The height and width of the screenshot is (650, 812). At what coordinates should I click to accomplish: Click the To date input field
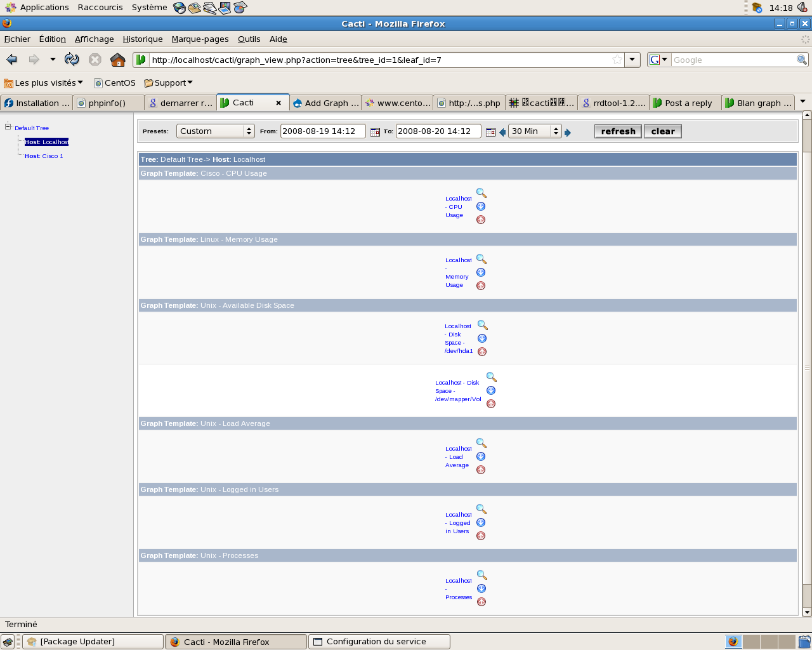[438, 131]
